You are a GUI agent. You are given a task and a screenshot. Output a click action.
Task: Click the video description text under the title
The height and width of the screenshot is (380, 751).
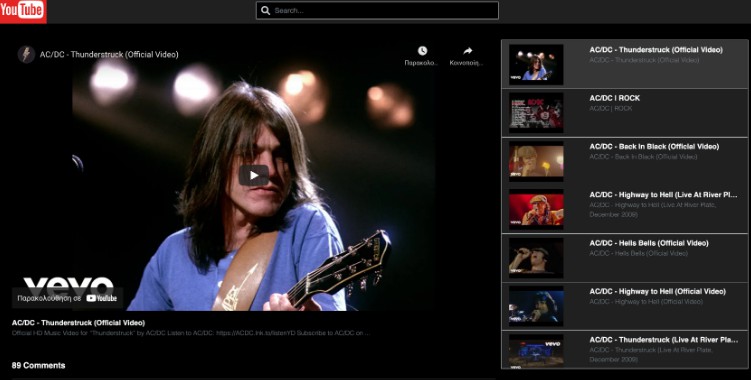tap(191, 333)
